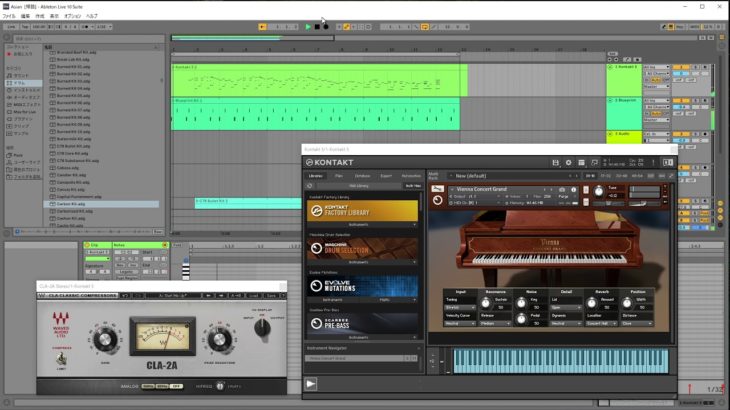Screen dimensions: 730x410
Task: Open Vienna Concert Grand wrench edit icon
Action: [437, 189]
